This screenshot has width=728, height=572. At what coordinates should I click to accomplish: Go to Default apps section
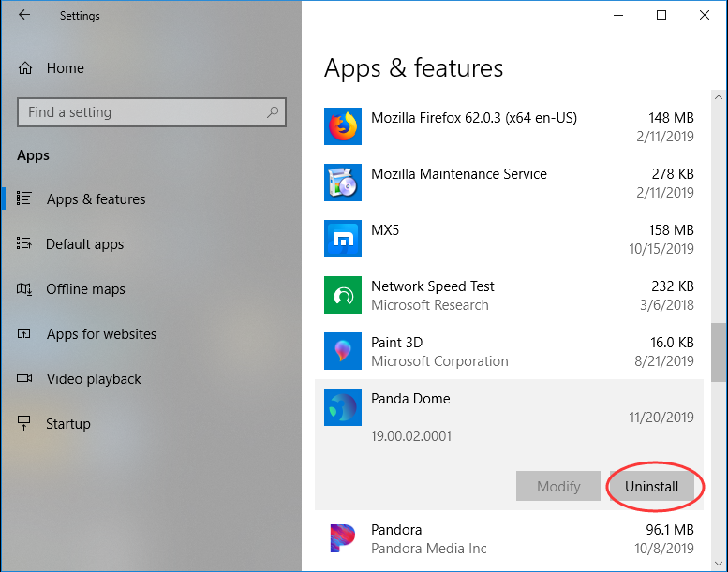85,244
